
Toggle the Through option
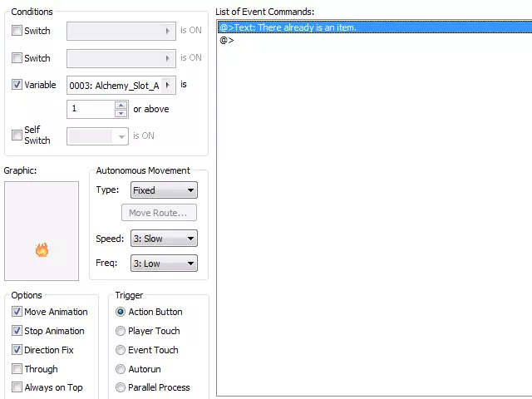[x=17, y=368]
